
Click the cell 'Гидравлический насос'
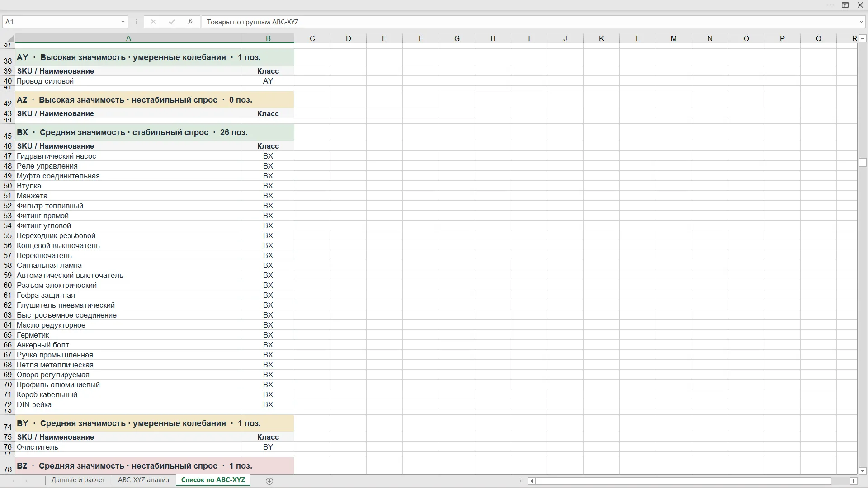[x=128, y=156]
